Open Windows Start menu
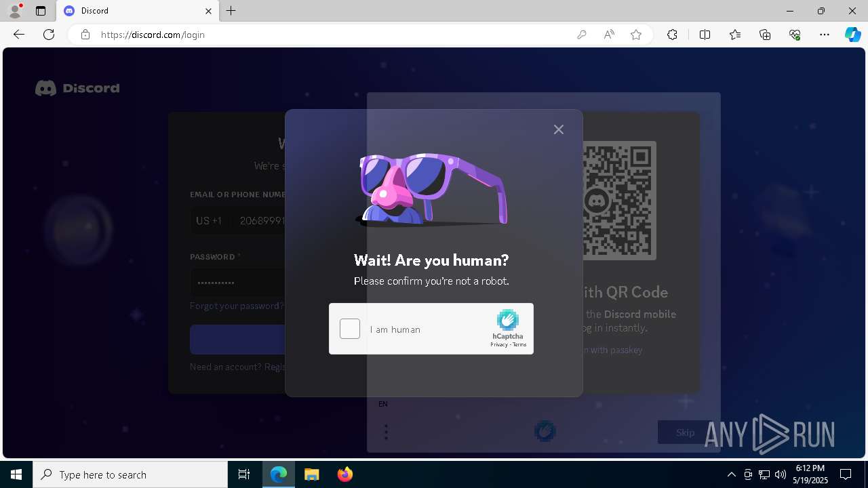 [16, 474]
